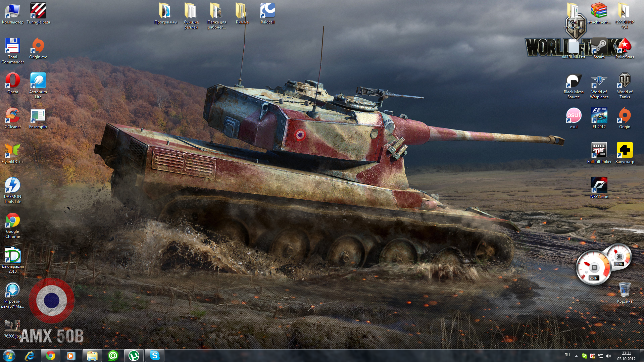The width and height of the screenshot is (644, 362).
Task: Select the 76506.jpg image file
Action: [x=13, y=329]
